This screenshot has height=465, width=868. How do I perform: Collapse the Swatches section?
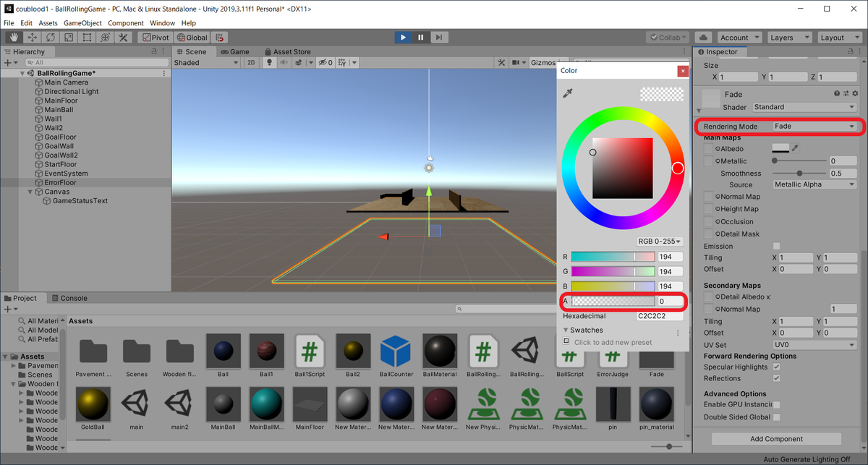pos(566,330)
